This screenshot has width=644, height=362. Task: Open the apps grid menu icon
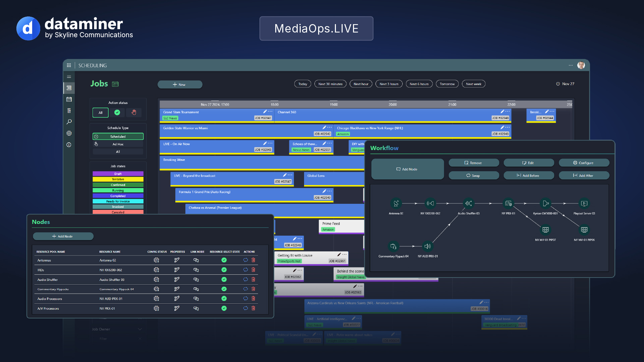coord(69,65)
